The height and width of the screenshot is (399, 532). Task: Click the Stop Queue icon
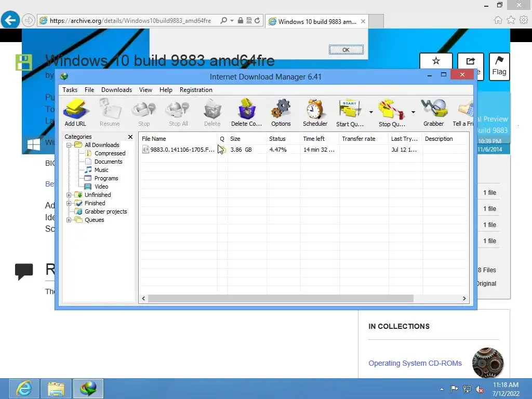click(x=392, y=113)
